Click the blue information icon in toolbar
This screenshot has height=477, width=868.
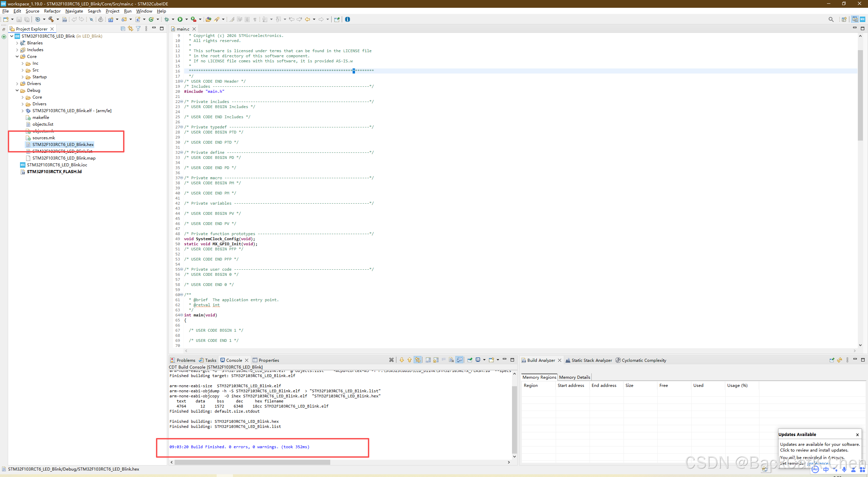coord(348,19)
